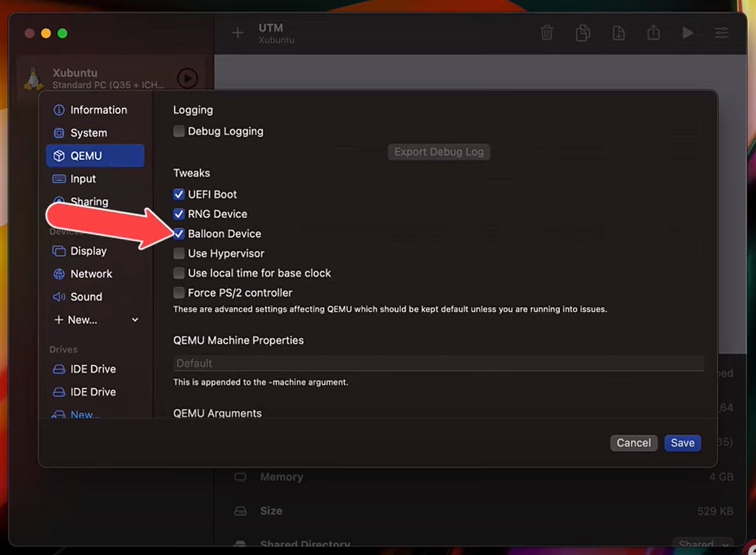756x555 pixels.
Task: Toggle the Balloon Device checkbox
Action: click(x=179, y=234)
